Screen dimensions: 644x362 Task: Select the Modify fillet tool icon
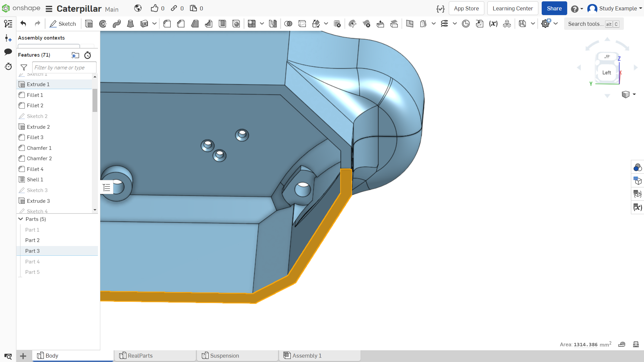[353, 24]
